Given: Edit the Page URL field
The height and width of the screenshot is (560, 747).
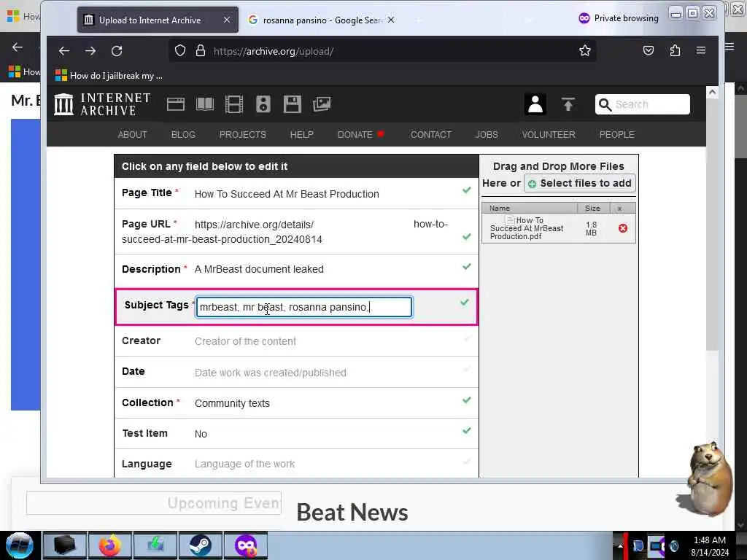Looking at the screenshot, I should [296, 232].
